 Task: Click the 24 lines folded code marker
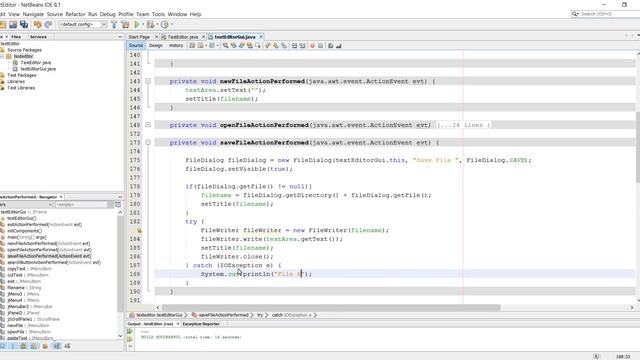click(x=464, y=125)
